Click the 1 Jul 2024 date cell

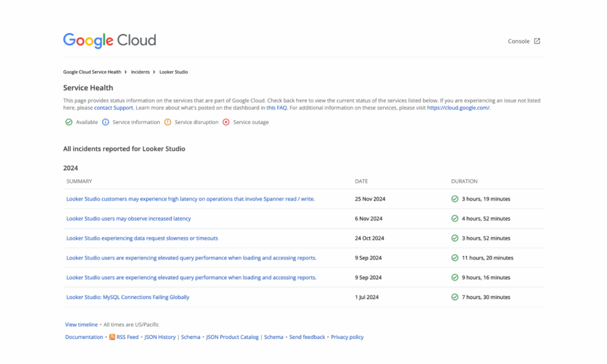(x=366, y=297)
